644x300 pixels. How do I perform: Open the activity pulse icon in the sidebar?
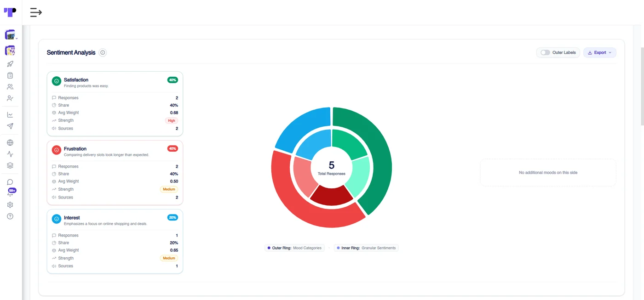[x=10, y=154]
